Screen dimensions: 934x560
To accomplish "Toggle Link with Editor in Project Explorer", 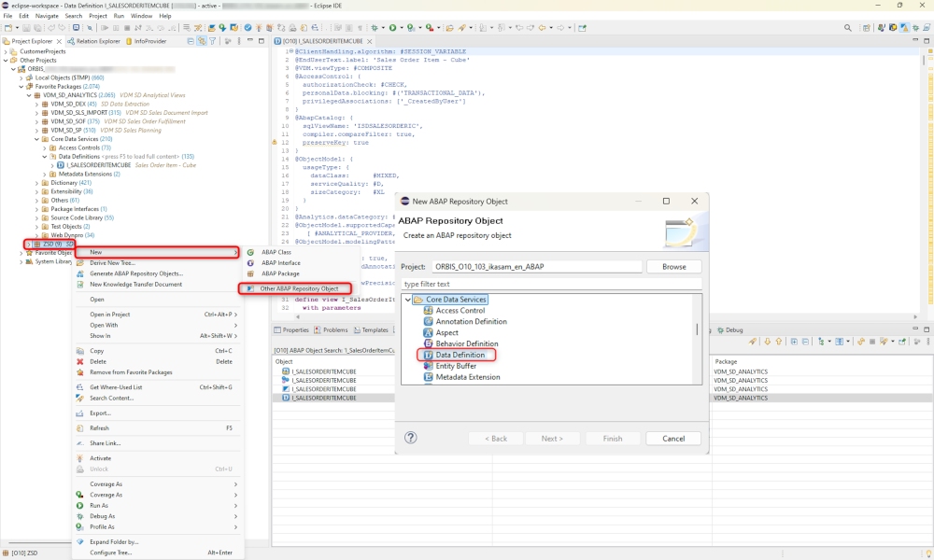I will pyautogui.click(x=202, y=41).
